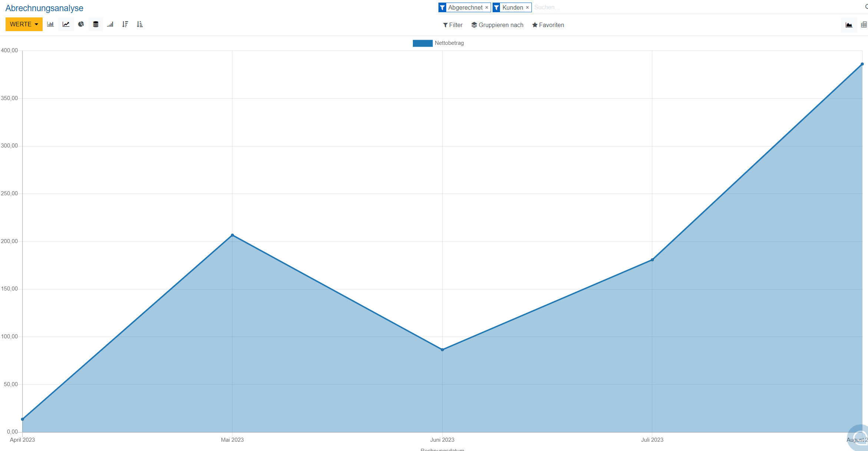Sort data in descending order

coord(125,24)
